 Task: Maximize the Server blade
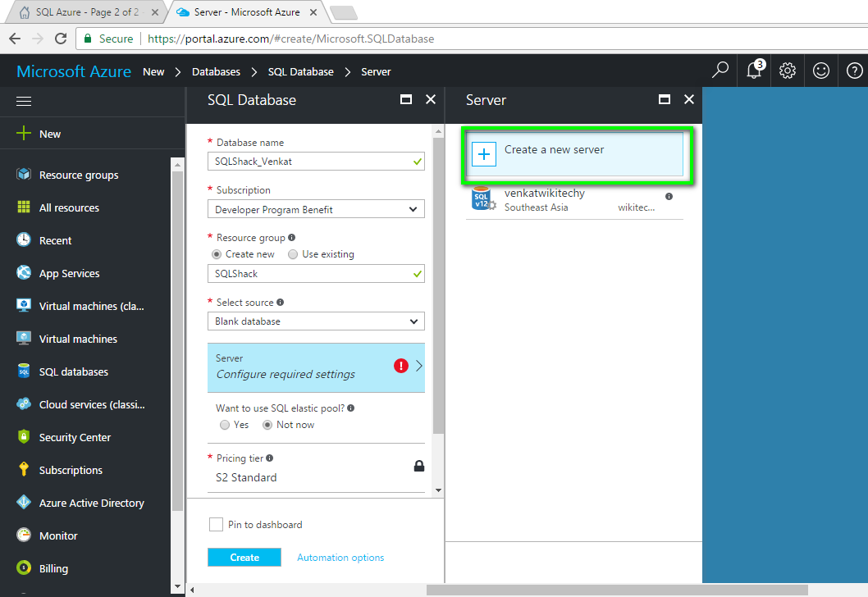665,99
